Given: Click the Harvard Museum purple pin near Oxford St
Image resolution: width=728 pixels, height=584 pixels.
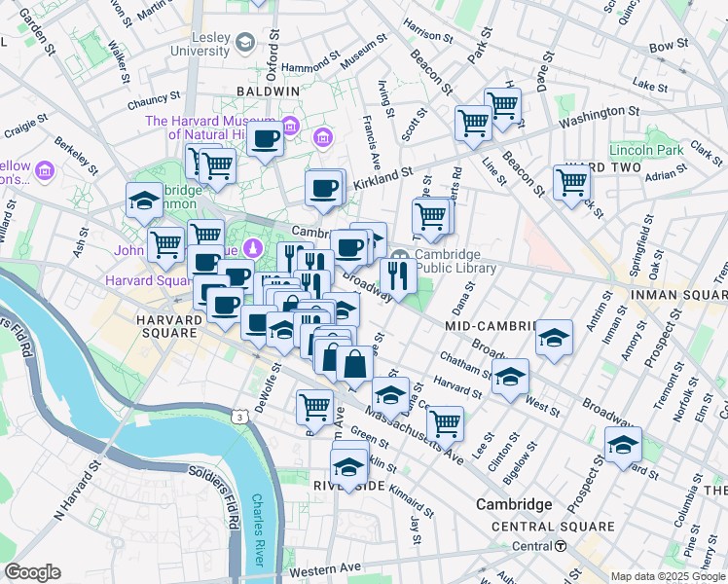Looking at the screenshot, I should tap(291, 126).
